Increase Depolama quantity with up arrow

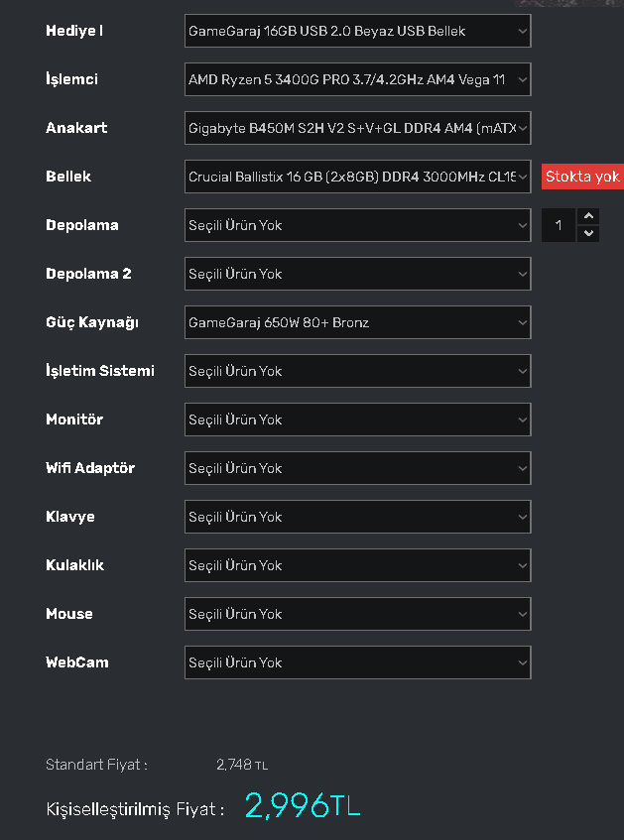(588, 216)
